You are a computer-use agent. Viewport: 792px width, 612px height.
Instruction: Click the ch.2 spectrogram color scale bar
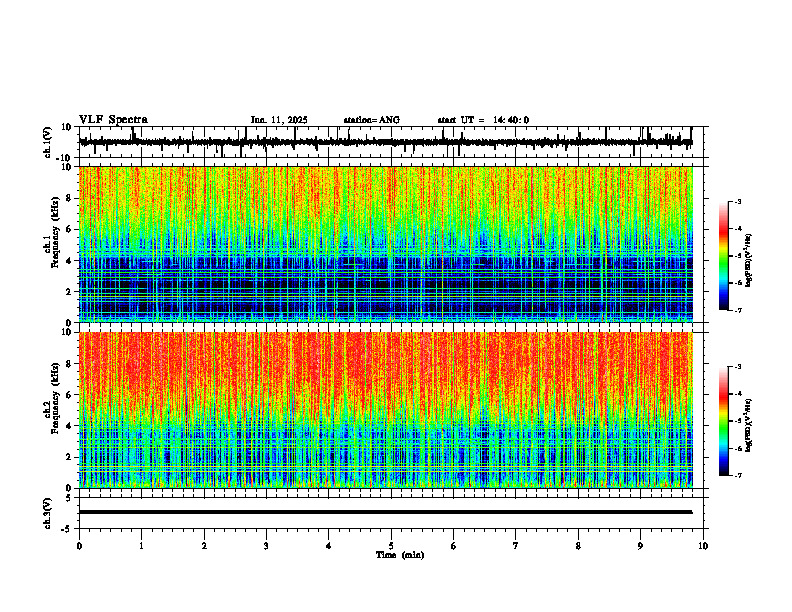[x=724, y=421]
